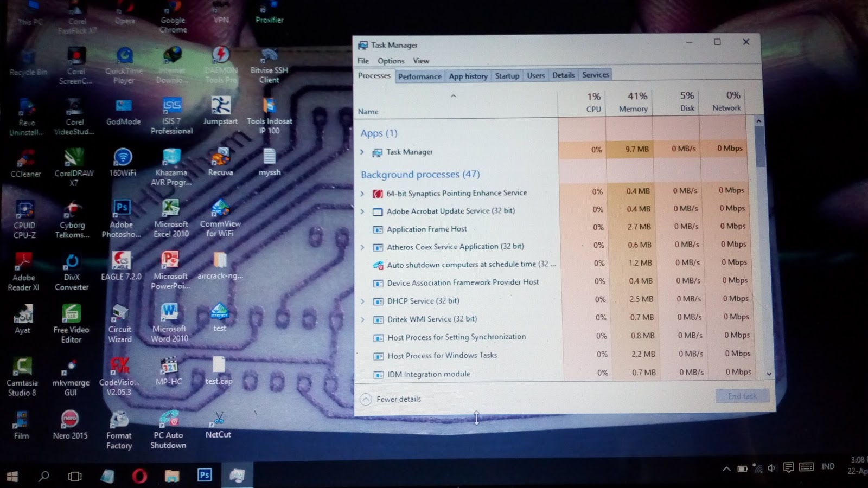868x488 pixels.
Task: Open the NetCut desktop shortcut
Action: (x=218, y=425)
